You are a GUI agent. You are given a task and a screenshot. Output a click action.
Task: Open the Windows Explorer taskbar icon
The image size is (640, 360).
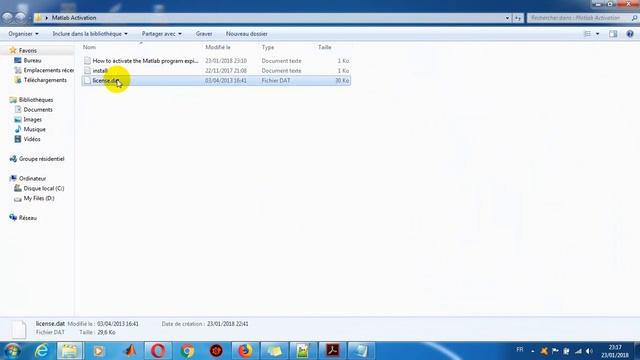[x=69, y=351]
